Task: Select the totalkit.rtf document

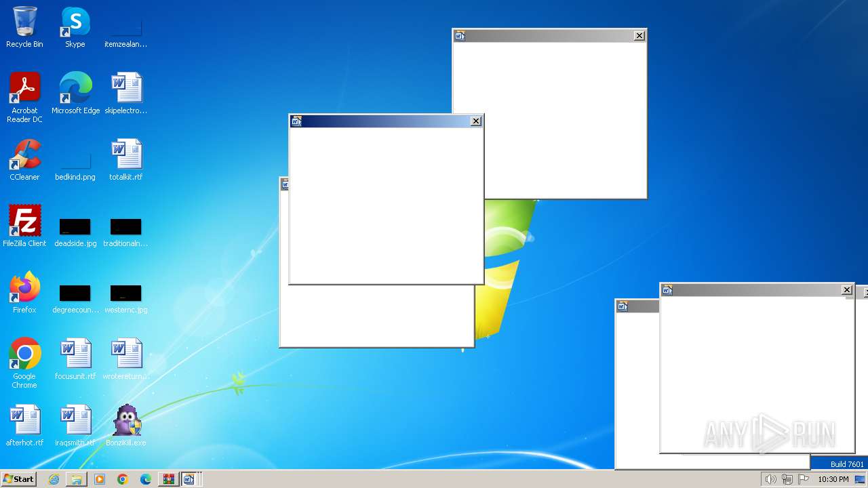Action: [x=126, y=160]
